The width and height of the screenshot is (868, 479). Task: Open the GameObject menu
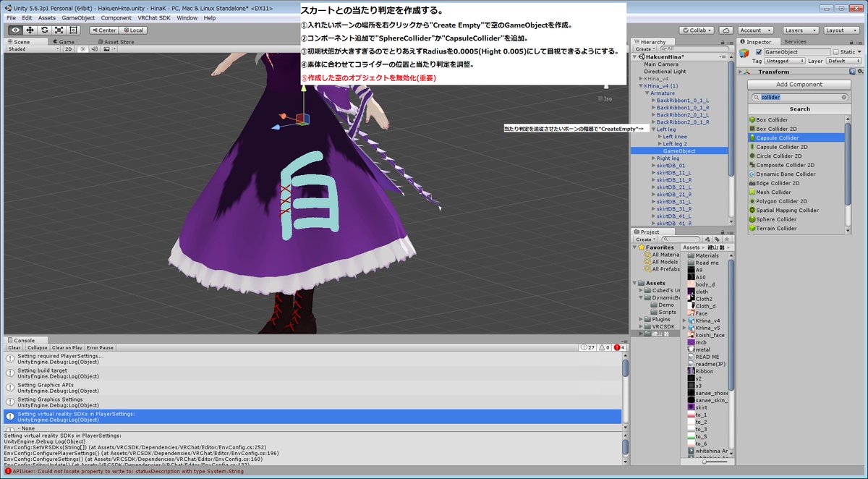click(77, 17)
